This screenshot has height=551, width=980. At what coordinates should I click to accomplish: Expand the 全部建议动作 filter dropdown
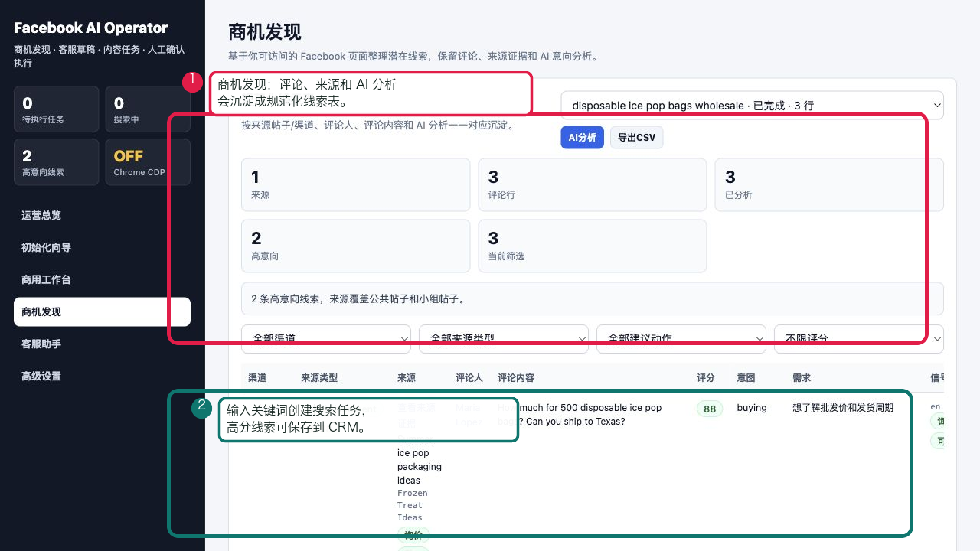click(681, 339)
